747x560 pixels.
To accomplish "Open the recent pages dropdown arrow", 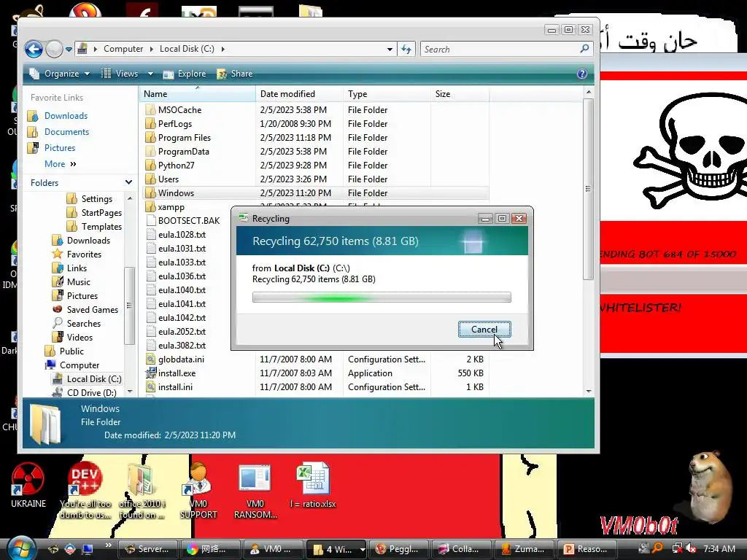I will (x=69, y=49).
